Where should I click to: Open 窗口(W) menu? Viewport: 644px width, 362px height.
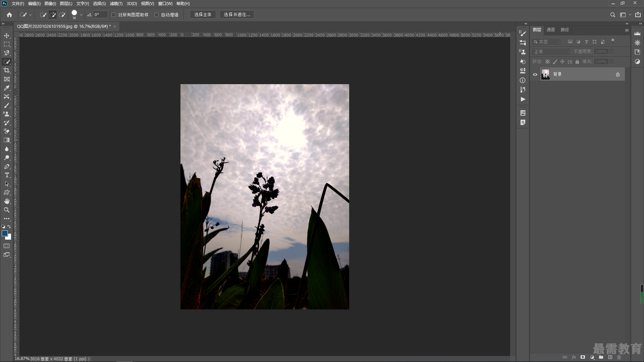pos(165,4)
